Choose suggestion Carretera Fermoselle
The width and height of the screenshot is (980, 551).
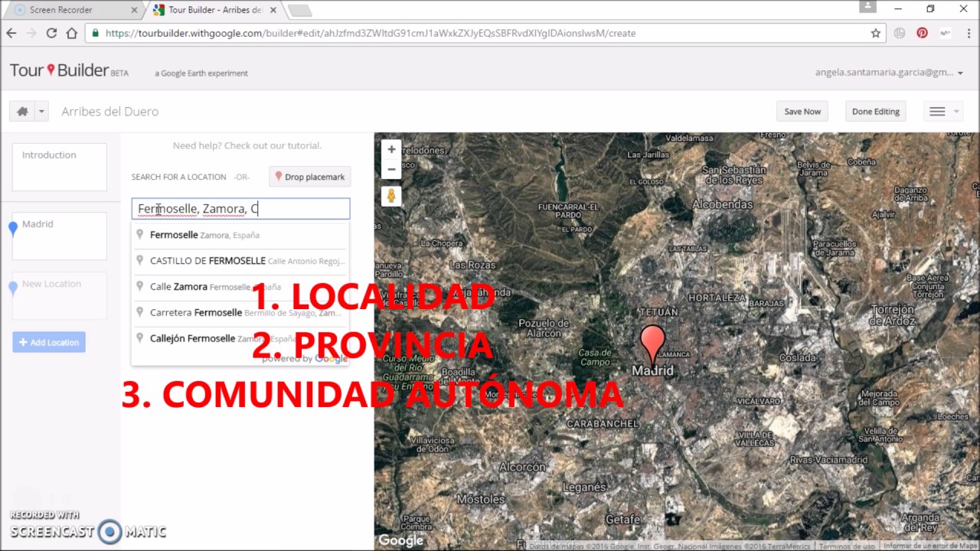[240, 312]
